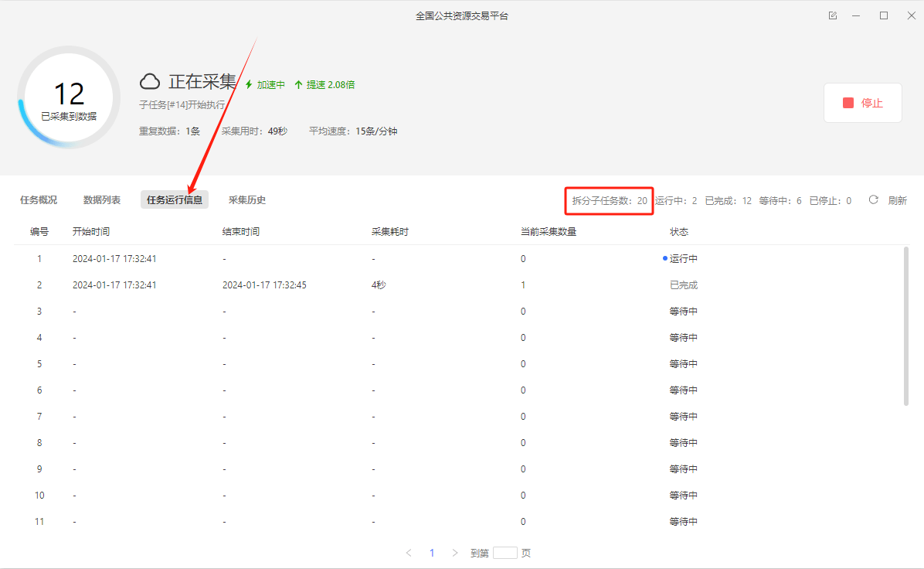924x569 pixels.
Task: Open the 数据列表 tab
Action: (x=102, y=200)
